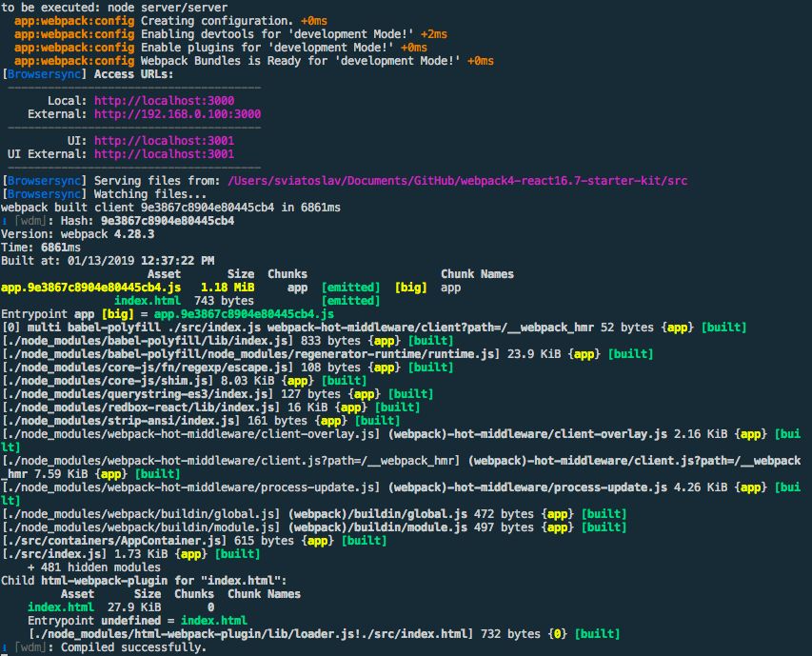The image size is (812, 656).
Task: Click ./src/index.js 1.73 KiB line
Action: (x=131, y=554)
